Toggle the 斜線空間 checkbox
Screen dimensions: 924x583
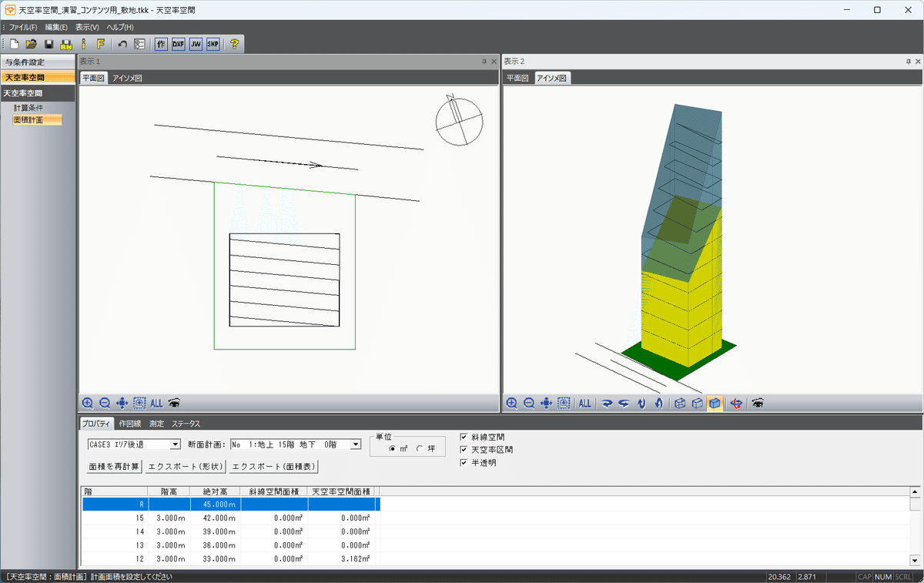coord(464,437)
